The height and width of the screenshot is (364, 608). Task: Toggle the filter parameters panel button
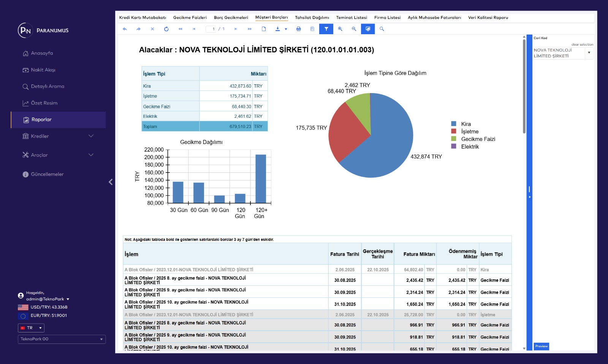pos(326,29)
